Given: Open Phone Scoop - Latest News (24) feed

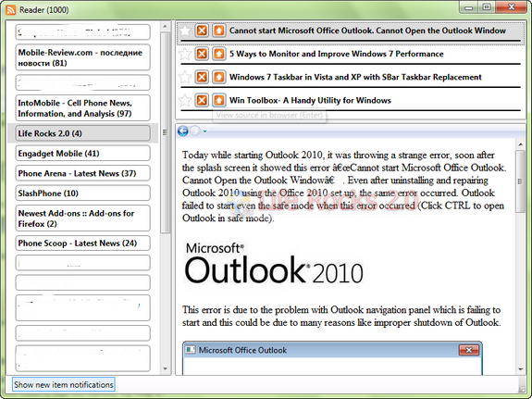Looking at the screenshot, I should tap(82, 243).
